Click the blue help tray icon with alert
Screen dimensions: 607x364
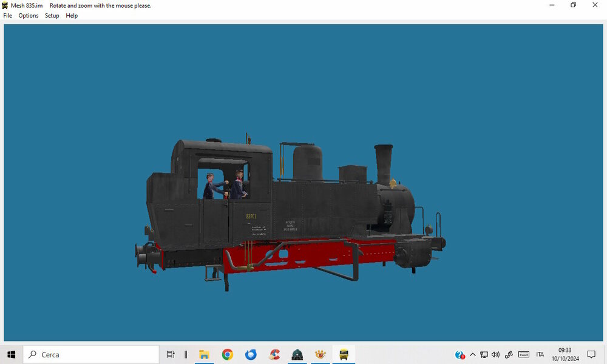click(x=460, y=355)
